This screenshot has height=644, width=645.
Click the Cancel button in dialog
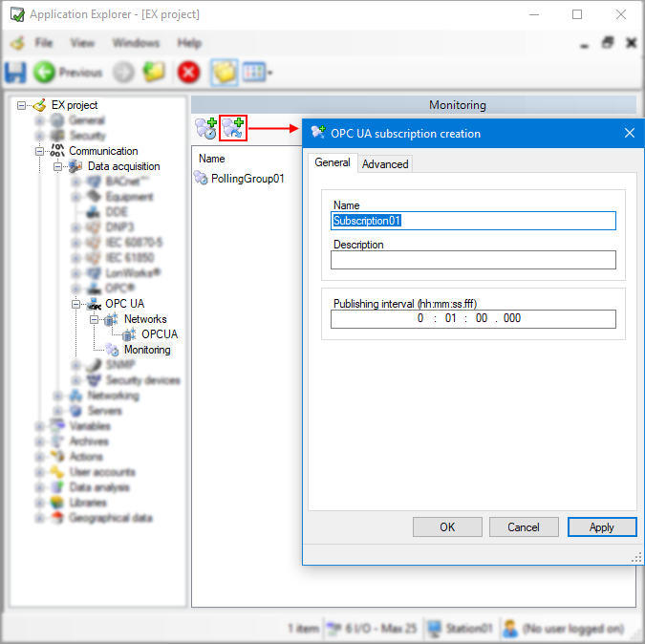(524, 526)
